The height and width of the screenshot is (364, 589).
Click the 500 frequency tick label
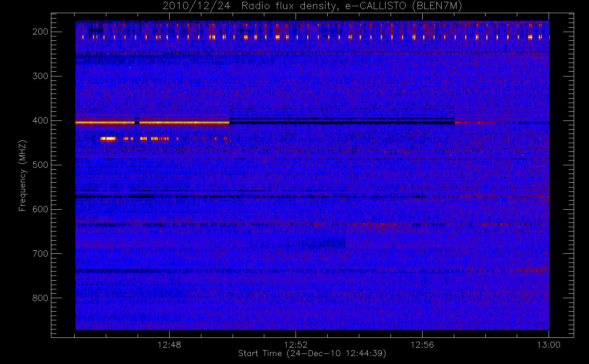point(40,165)
